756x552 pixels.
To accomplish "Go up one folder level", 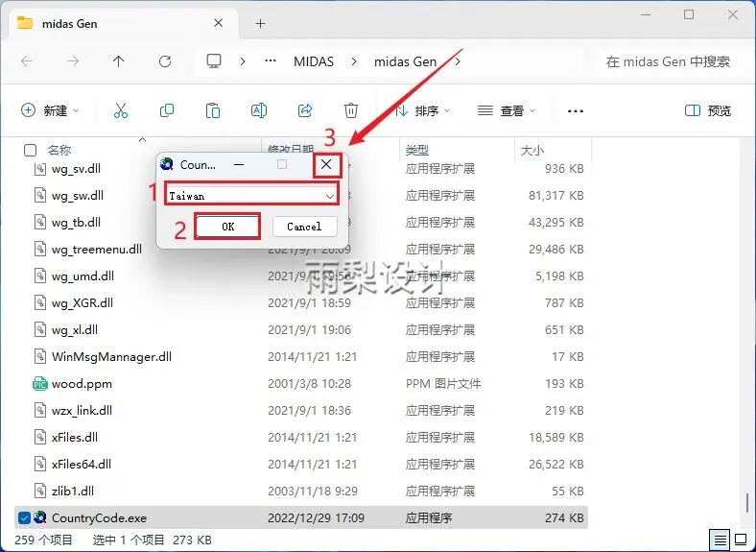I will coord(119,61).
